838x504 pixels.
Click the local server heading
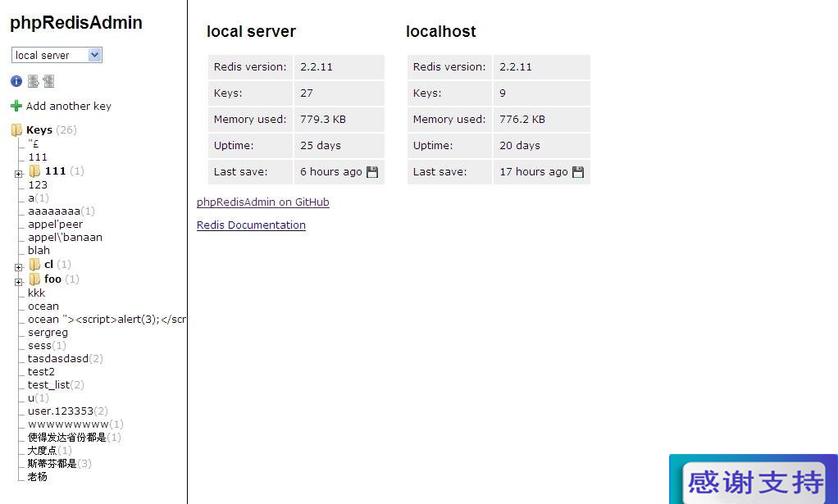(251, 31)
